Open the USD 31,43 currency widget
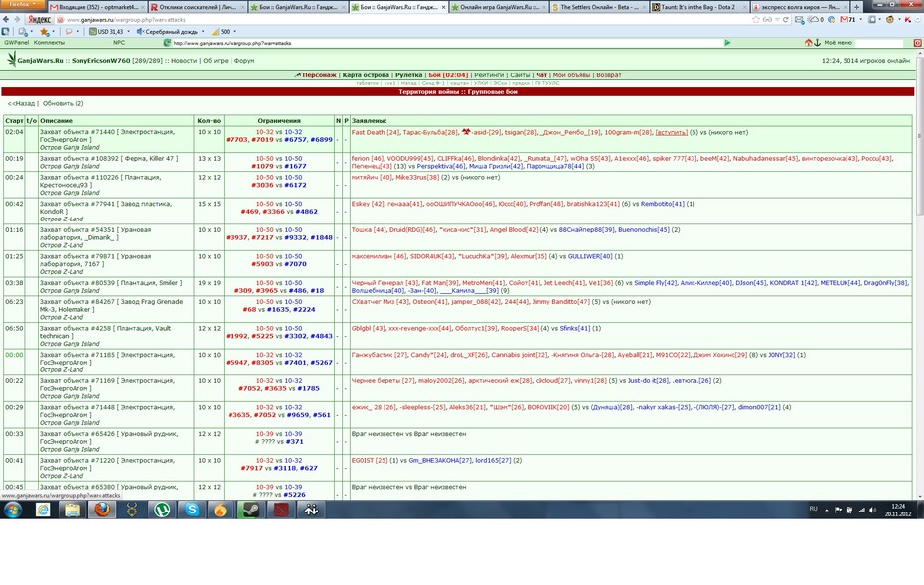 pyautogui.click(x=106, y=31)
